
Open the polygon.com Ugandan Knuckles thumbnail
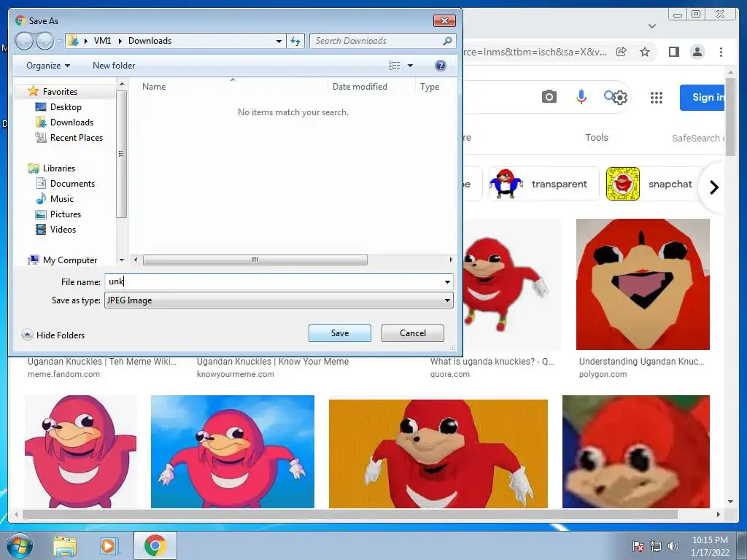click(643, 284)
